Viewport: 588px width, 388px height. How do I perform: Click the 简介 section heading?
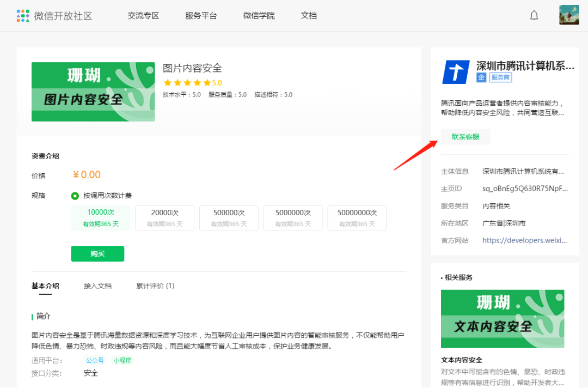coord(43,316)
